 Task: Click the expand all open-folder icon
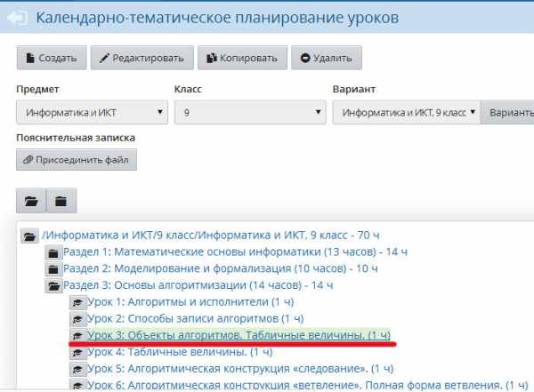pos(31,201)
